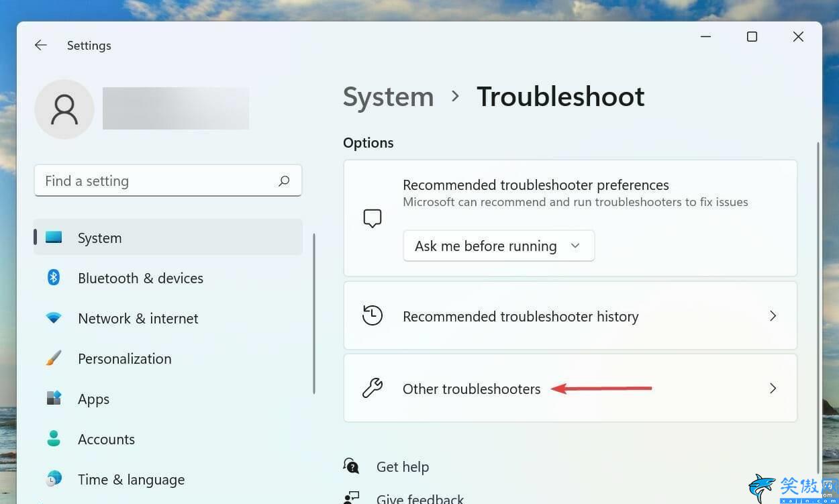This screenshot has width=839, height=504.
Task: Open Network & internet settings
Action: [x=168, y=318]
